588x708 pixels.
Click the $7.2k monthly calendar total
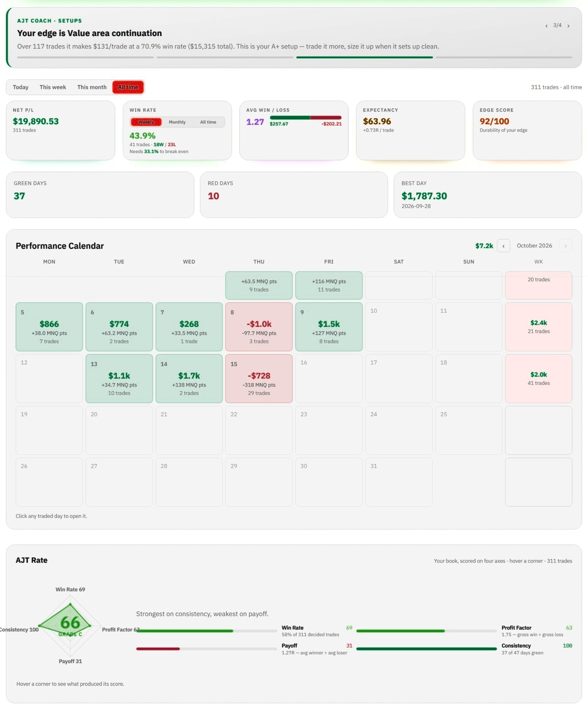[x=484, y=246]
